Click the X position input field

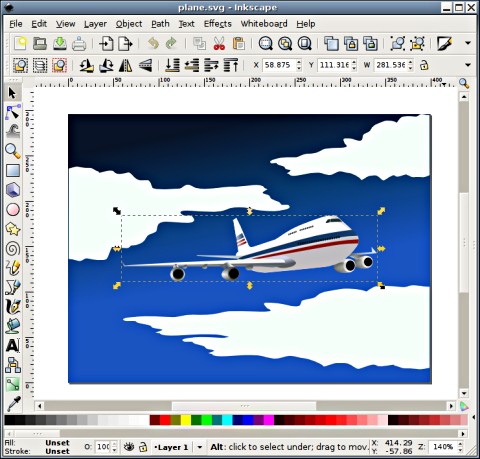[x=279, y=65]
